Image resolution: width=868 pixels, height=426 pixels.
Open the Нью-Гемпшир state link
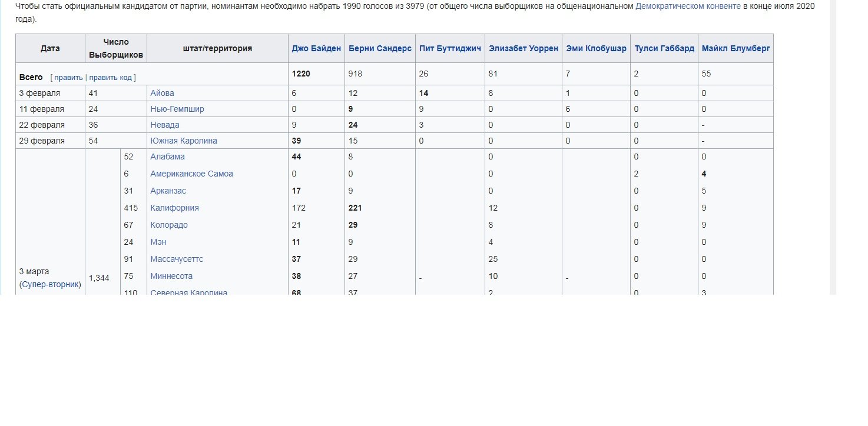pyautogui.click(x=177, y=109)
